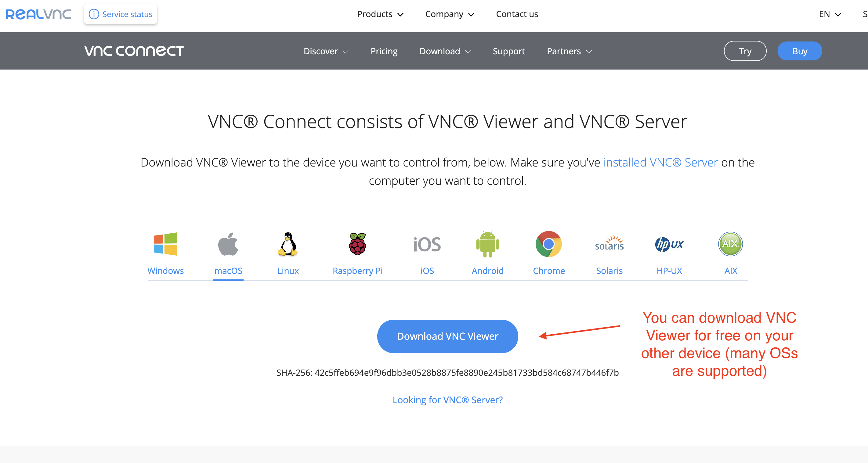Image resolution: width=868 pixels, height=463 pixels.
Task: Open the Service status indicator
Action: (x=120, y=14)
